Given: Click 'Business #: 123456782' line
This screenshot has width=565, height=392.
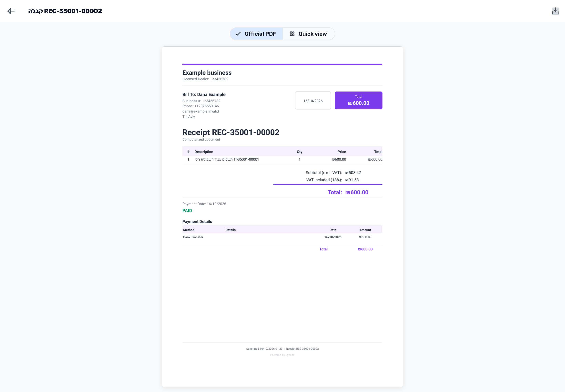Looking at the screenshot, I should tap(201, 101).
